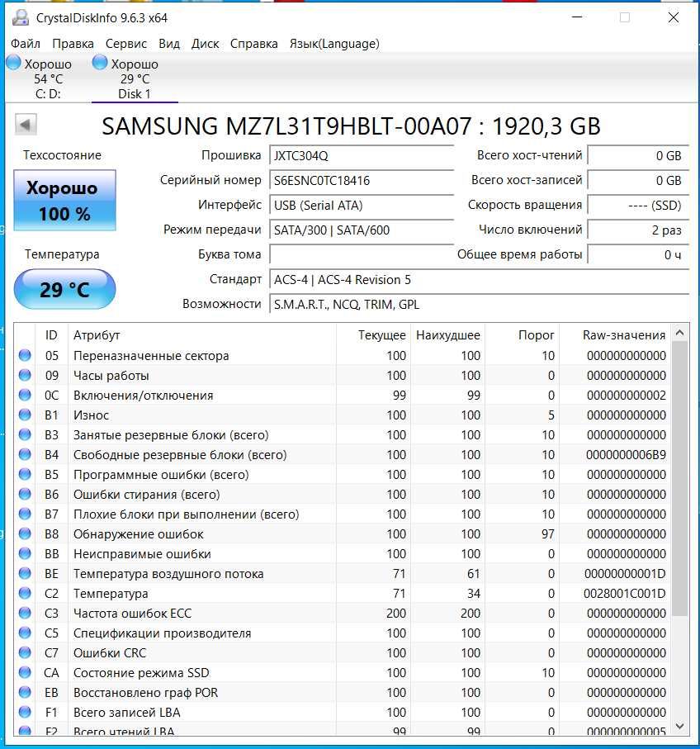The image size is (700, 749).
Task: Click raw value 0000000006B9
Action: click(x=626, y=455)
